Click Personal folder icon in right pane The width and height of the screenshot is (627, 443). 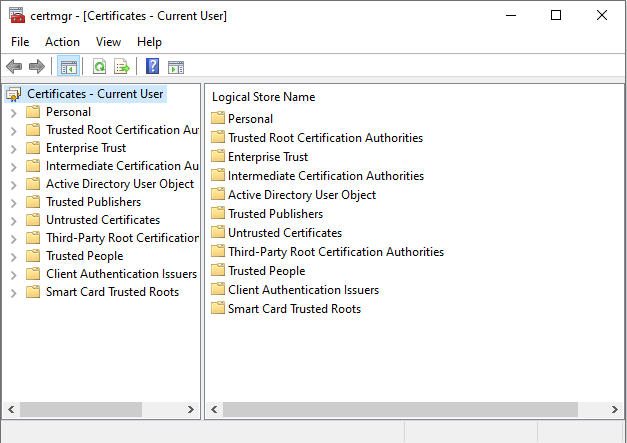(218, 118)
